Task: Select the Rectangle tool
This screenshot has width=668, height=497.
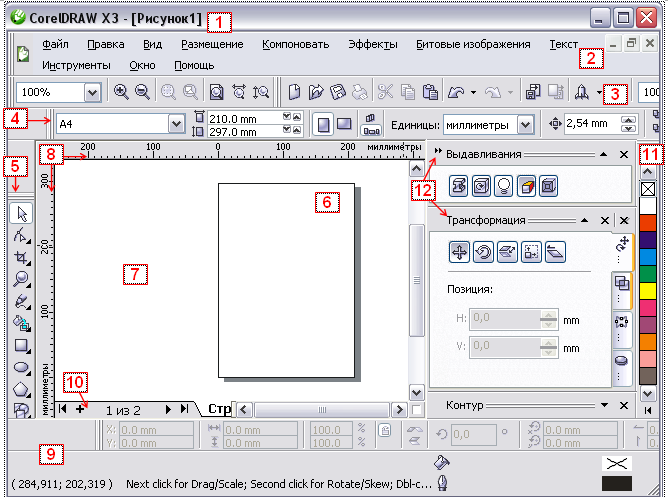Action: coord(21,345)
